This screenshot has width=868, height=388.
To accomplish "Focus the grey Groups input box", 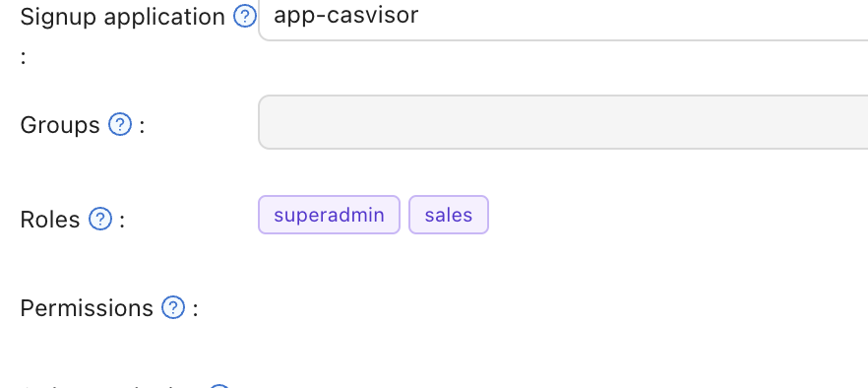I will click(x=563, y=122).
